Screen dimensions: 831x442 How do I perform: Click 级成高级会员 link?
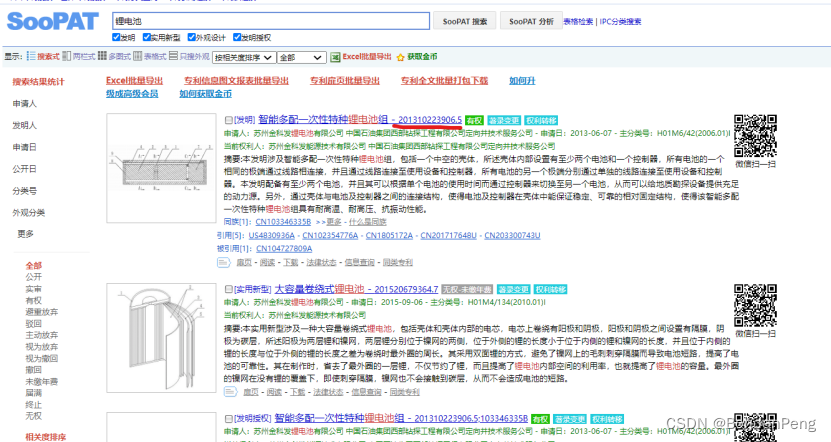tap(132, 94)
